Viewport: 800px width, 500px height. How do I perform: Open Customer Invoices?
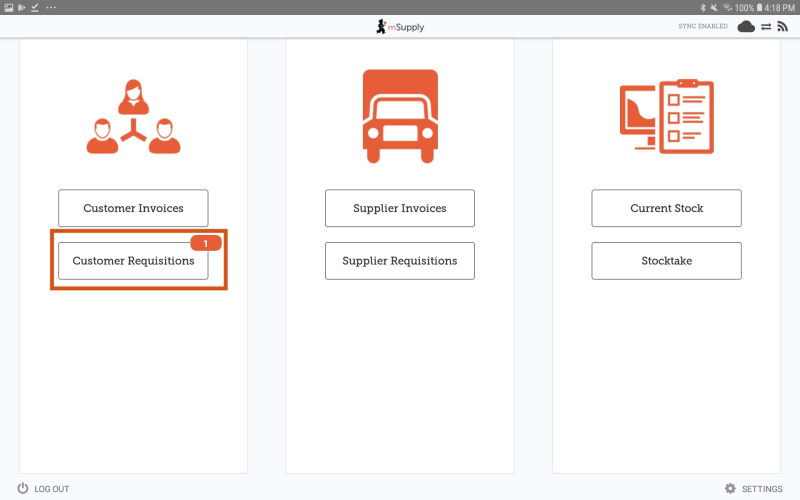133,208
